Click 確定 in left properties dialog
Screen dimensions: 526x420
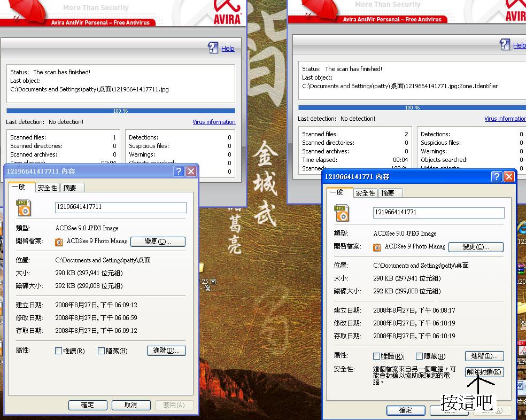[88, 405]
